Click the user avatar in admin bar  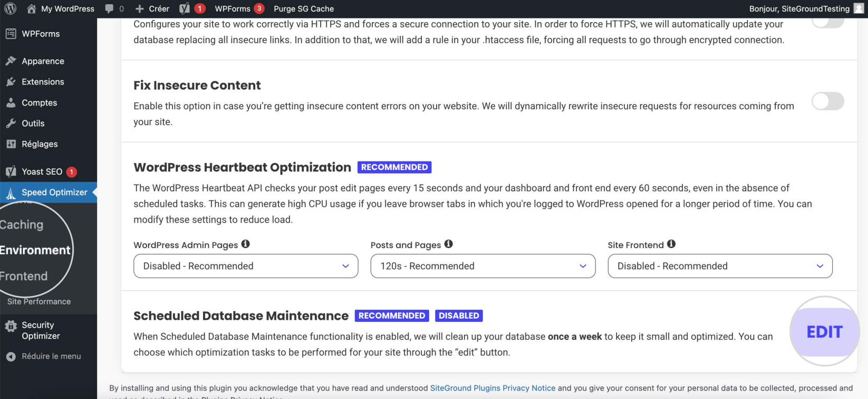[x=859, y=8]
